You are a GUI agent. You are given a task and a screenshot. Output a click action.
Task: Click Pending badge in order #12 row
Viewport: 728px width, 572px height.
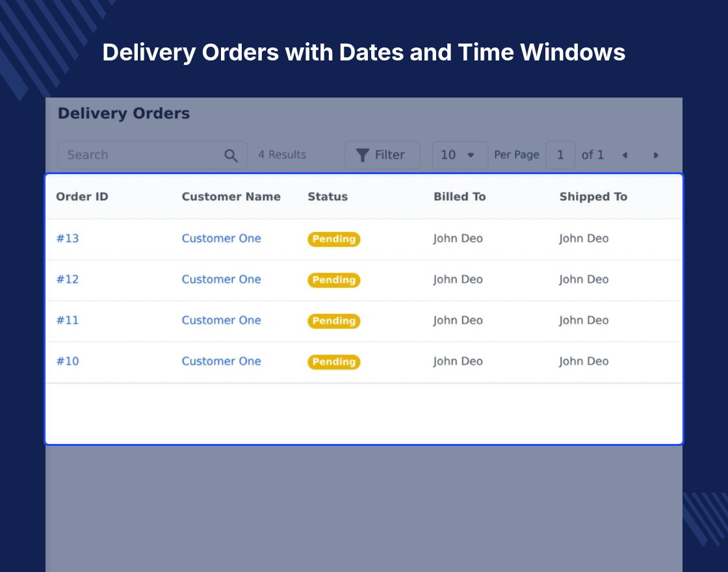pyautogui.click(x=334, y=280)
